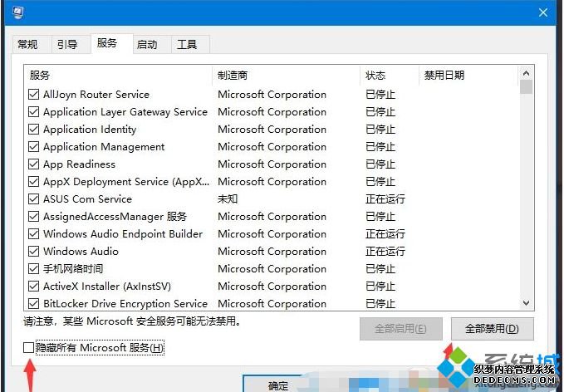The height and width of the screenshot is (392, 564).
Task: Uncheck BitLocker Drive Encryption Service
Action: pyautogui.click(x=33, y=303)
